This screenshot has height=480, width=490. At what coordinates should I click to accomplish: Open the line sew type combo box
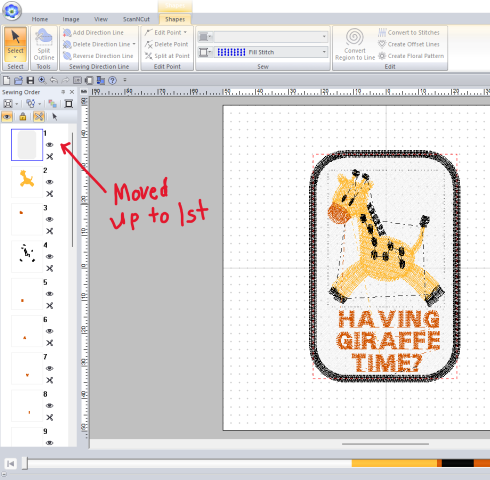[x=271, y=36]
